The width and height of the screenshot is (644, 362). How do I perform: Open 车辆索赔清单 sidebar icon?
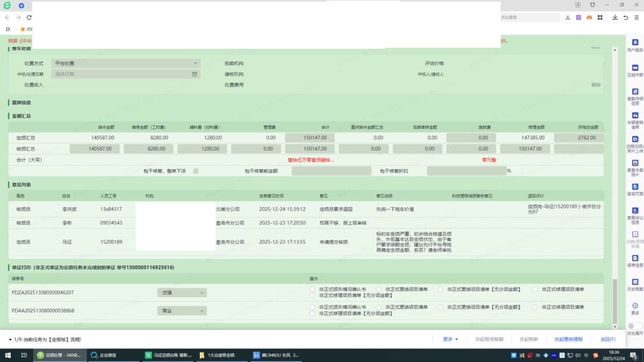point(635,119)
